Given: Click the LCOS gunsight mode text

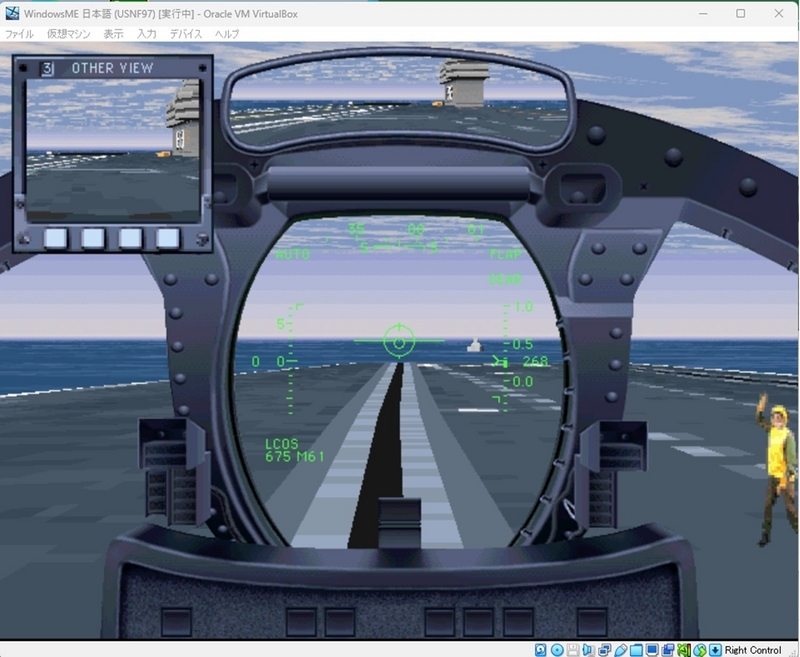Looking at the screenshot, I should tap(282, 444).
